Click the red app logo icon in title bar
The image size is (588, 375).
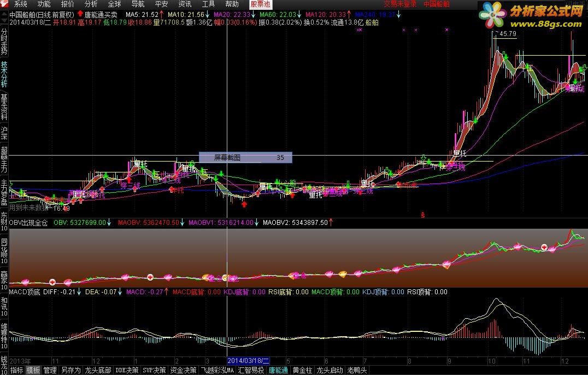[4, 4]
